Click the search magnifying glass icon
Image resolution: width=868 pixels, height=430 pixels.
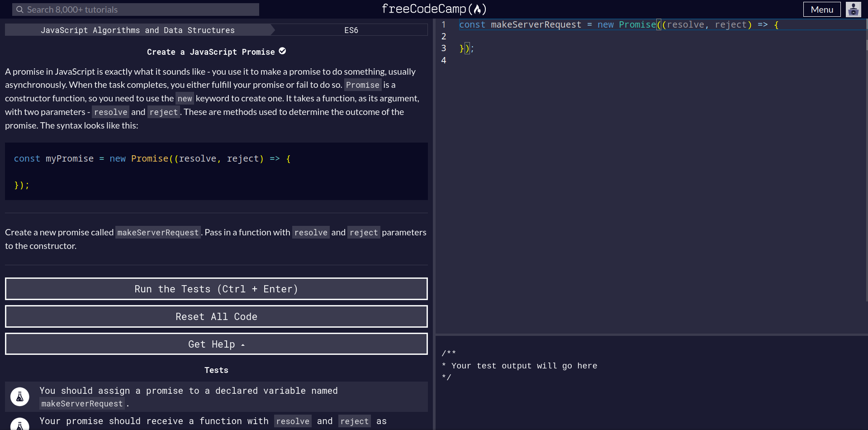(20, 9)
